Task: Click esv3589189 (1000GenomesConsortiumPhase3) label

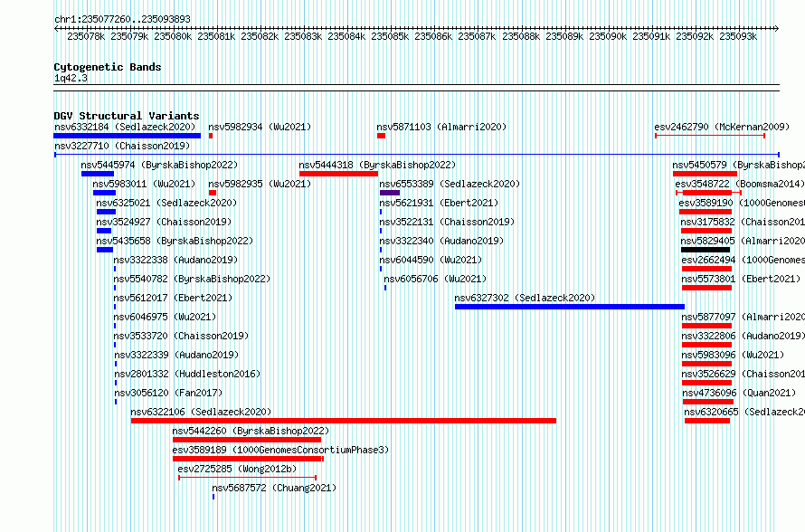Action: point(280,450)
